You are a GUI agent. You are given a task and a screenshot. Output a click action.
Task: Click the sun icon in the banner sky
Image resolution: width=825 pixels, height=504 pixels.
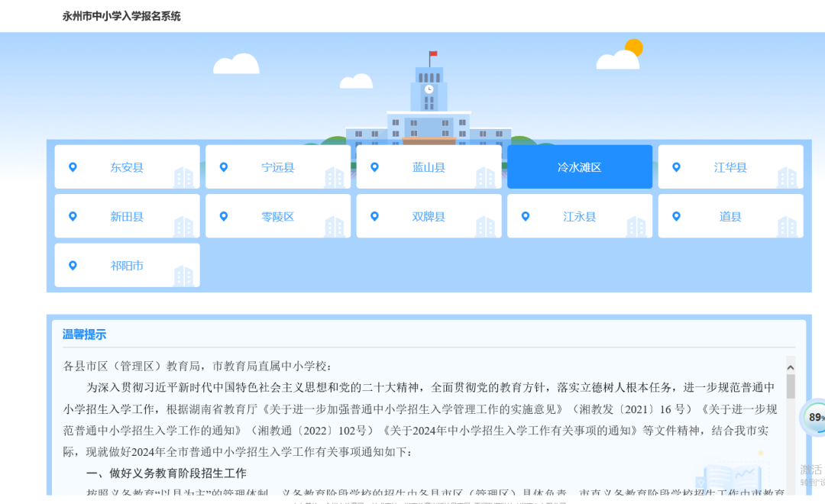pyautogui.click(x=632, y=47)
